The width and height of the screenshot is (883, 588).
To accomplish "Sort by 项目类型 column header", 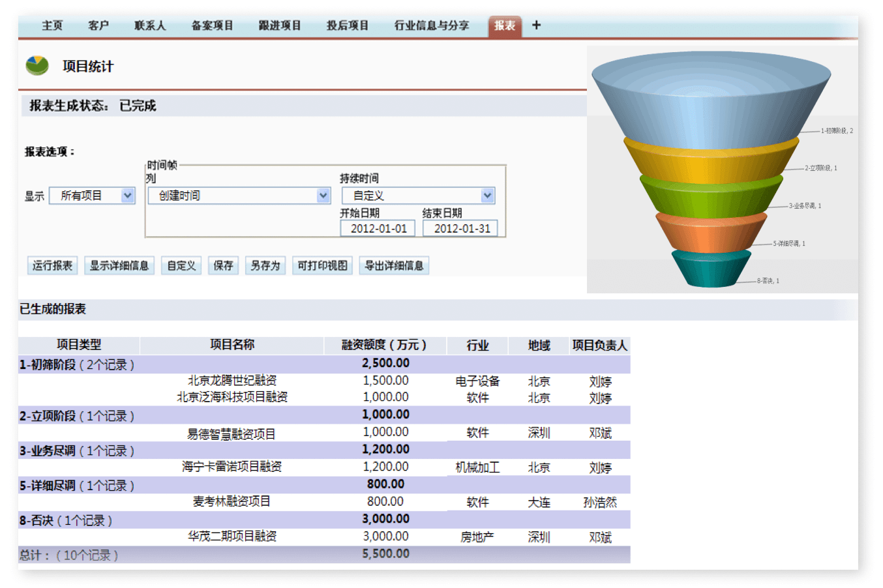I will point(79,345).
